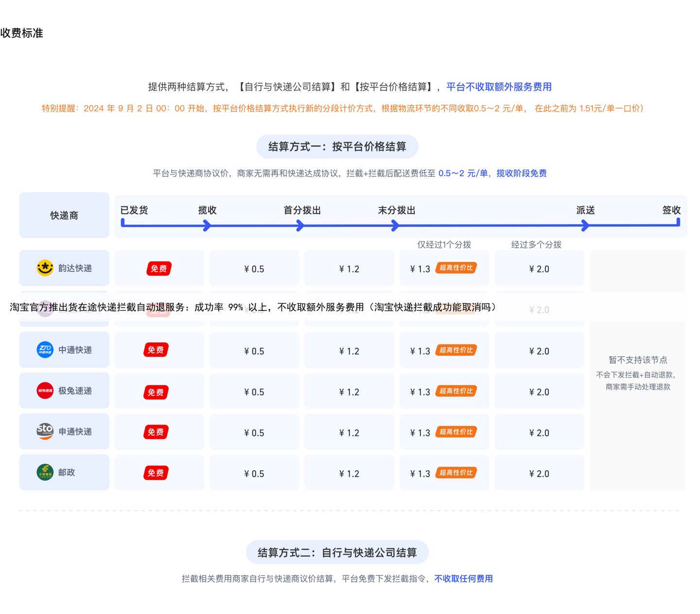Click the STO 申通快递 logo
Viewport: 700px width, 614px height.
click(x=45, y=431)
